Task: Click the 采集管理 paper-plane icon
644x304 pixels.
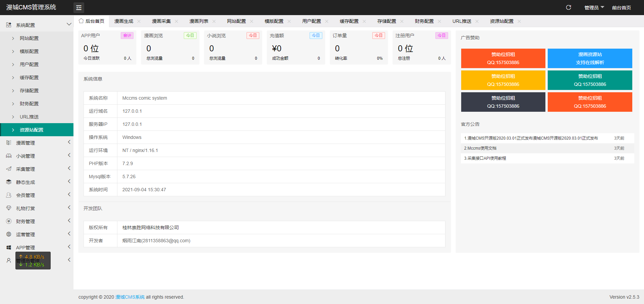Action: pos(9,169)
